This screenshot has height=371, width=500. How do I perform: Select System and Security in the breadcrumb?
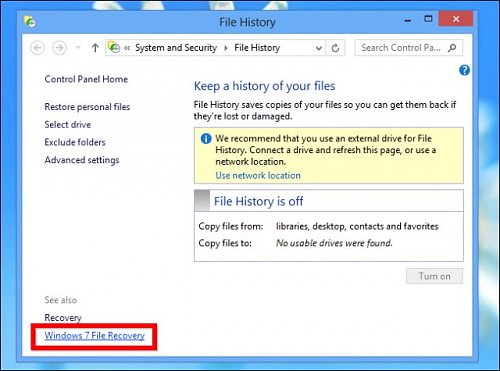tap(176, 48)
